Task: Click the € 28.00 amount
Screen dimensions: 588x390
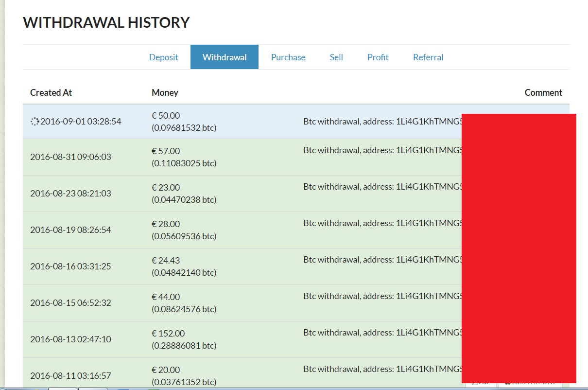Action: click(166, 224)
